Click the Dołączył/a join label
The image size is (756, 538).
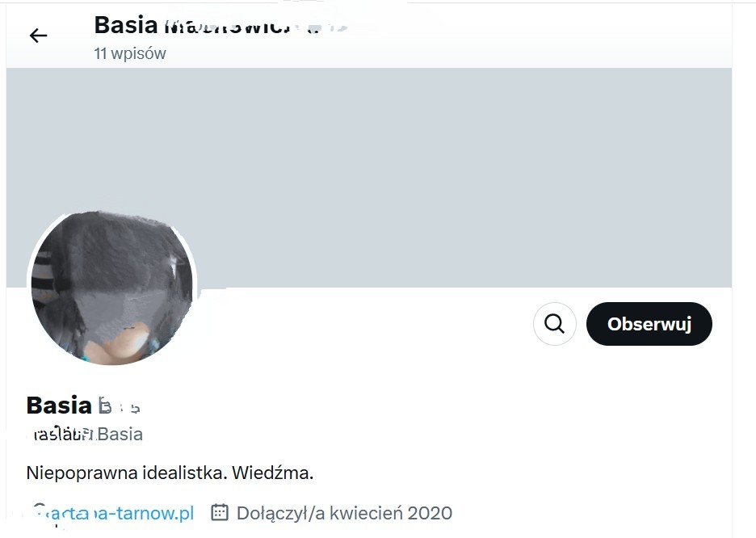(x=280, y=514)
